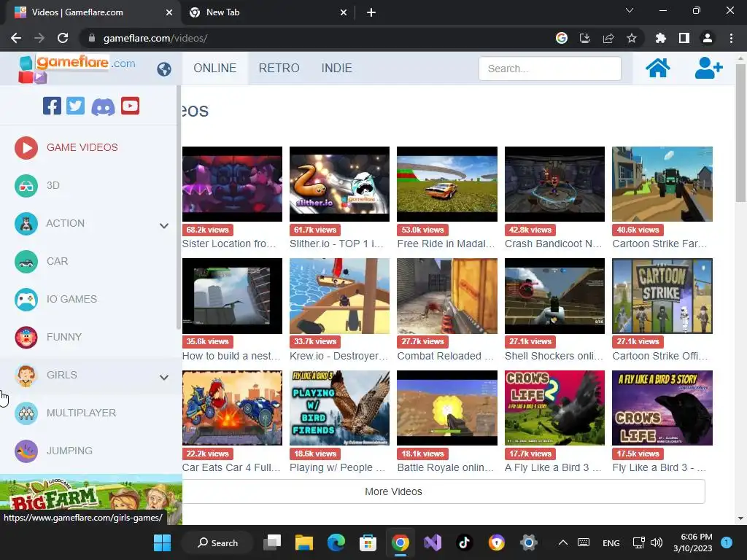Bookmark this page with the star
Screen dimensions: 747x560
point(632,38)
